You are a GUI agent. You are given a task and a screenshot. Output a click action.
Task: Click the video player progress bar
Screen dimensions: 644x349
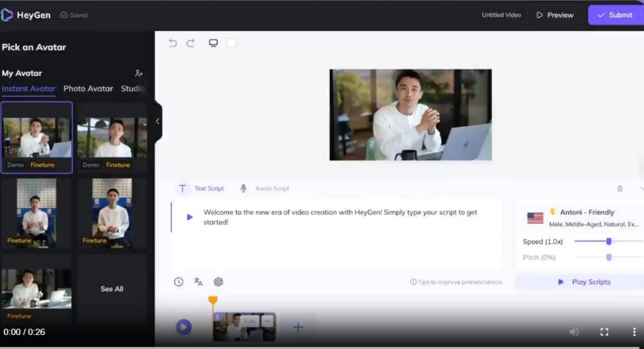(322, 347)
